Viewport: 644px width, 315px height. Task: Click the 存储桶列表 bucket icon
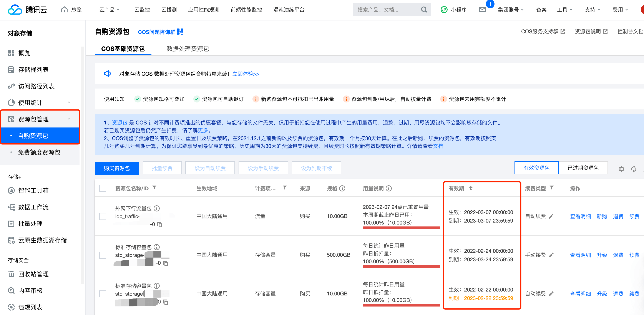(x=11, y=70)
